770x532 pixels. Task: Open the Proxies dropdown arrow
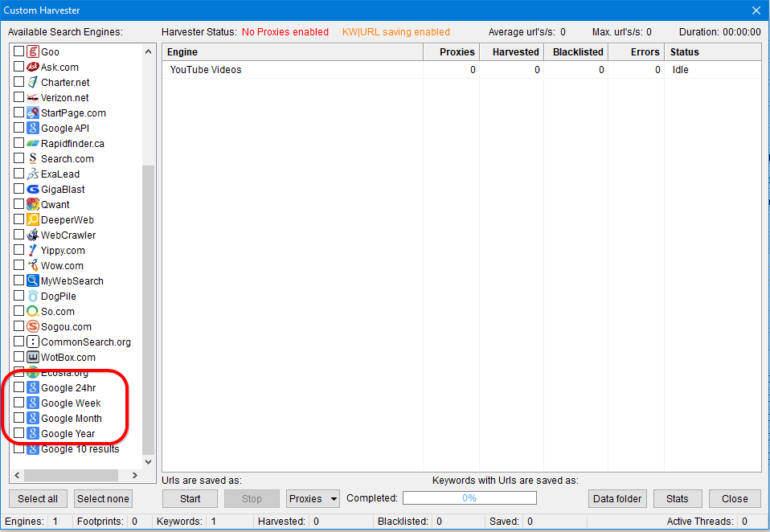click(x=334, y=499)
